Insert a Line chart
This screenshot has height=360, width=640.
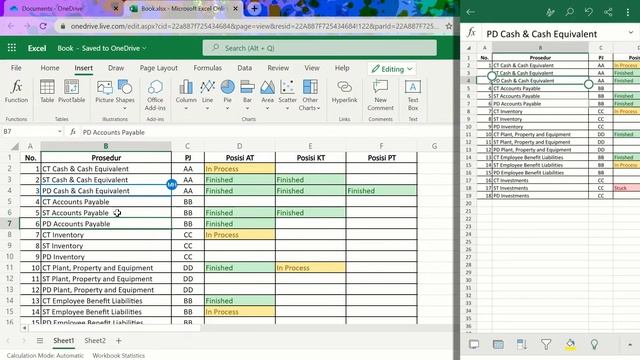tap(207, 96)
